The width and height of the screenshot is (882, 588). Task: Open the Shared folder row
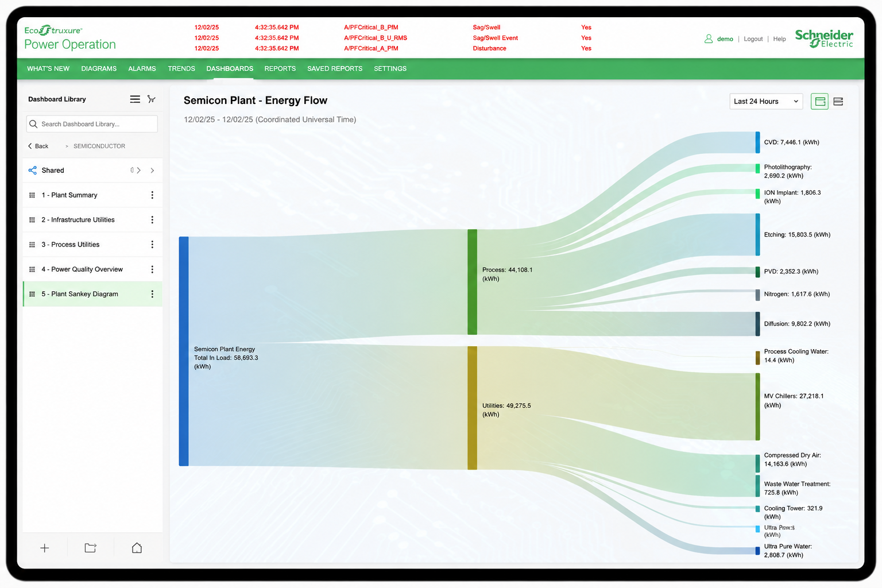click(x=92, y=171)
